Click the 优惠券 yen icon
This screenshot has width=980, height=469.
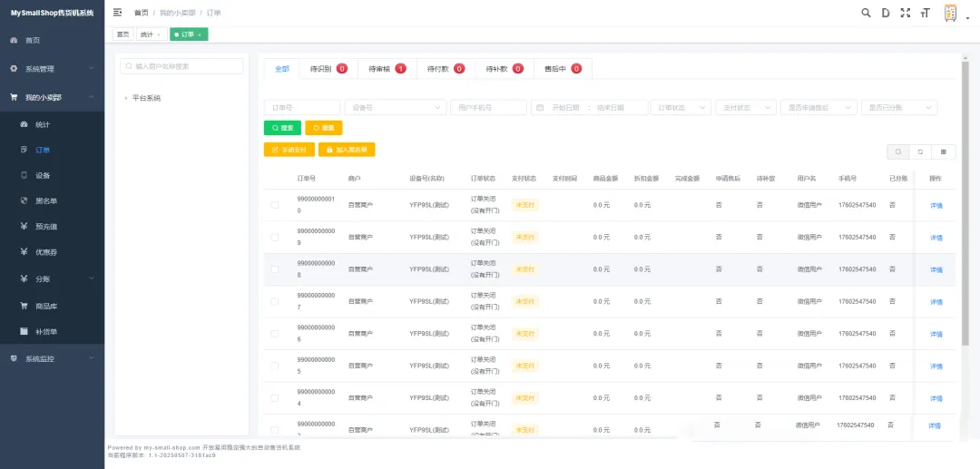pos(24,252)
